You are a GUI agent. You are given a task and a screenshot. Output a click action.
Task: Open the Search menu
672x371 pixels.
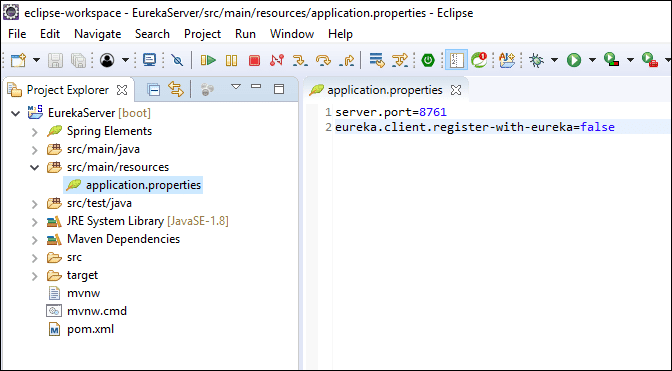pyautogui.click(x=152, y=34)
